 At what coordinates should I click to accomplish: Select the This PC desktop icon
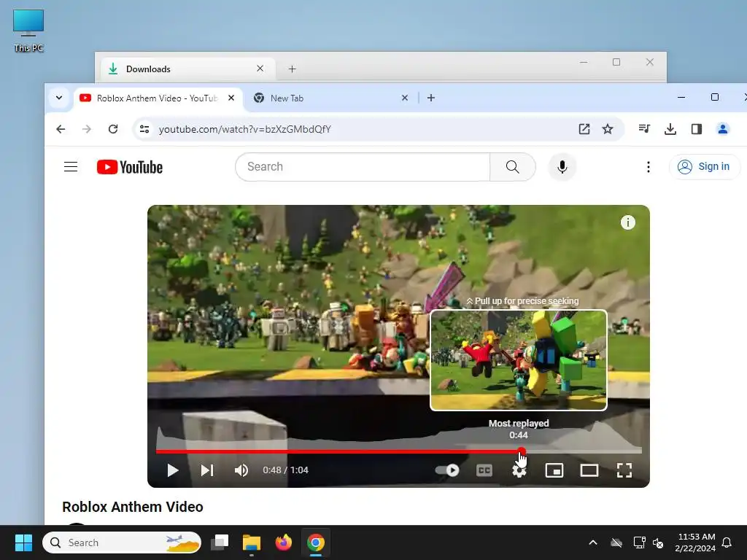[28, 30]
